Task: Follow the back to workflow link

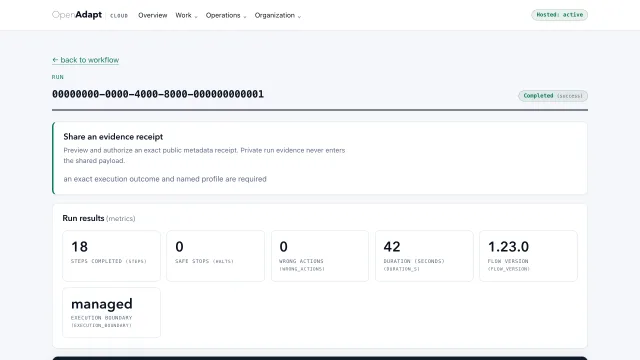Action: click(85, 60)
